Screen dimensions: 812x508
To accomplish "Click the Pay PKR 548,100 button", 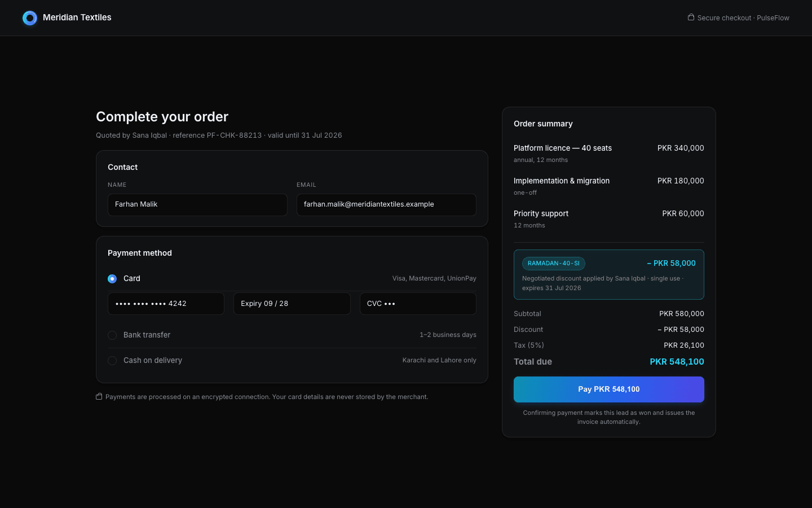I will (x=609, y=389).
